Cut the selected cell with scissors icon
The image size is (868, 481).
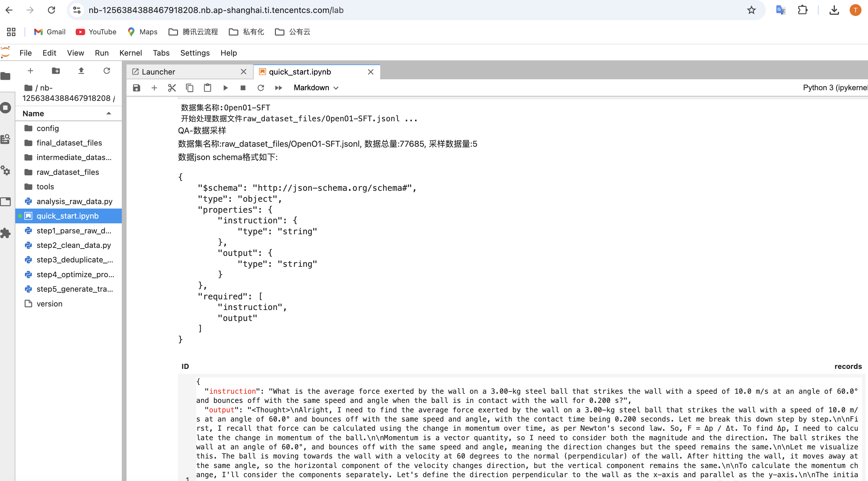pos(172,88)
